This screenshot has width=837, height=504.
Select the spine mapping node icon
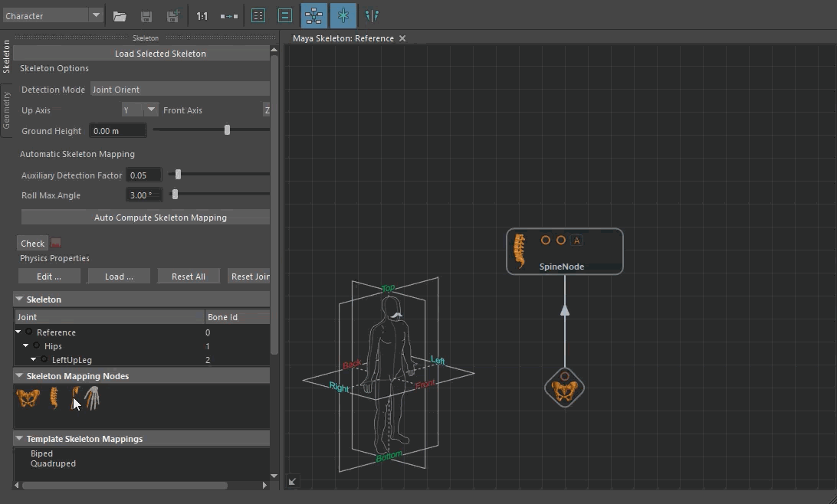pos(54,398)
